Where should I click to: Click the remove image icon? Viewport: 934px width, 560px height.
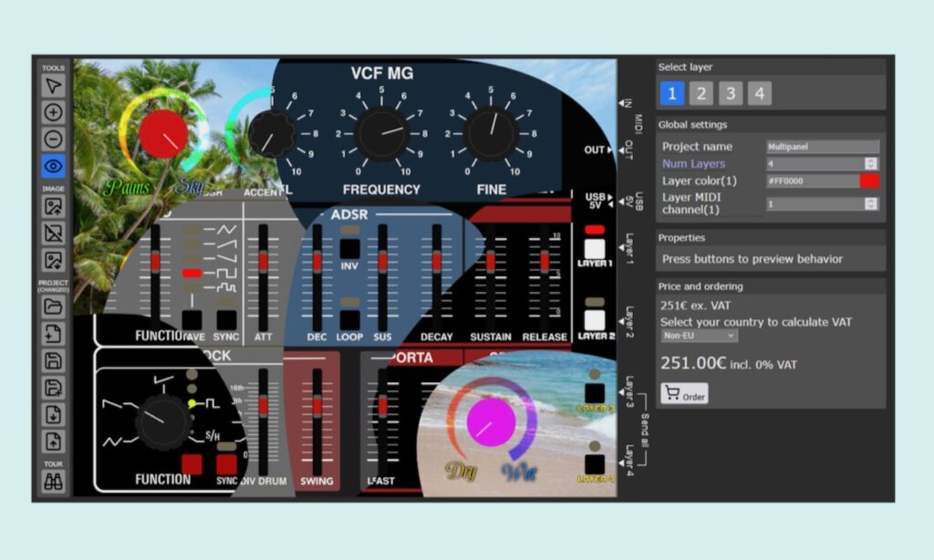(52, 233)
